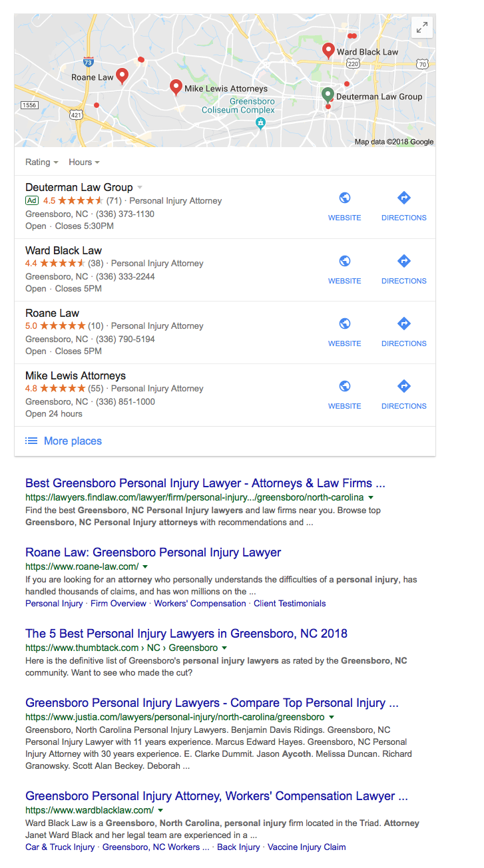Open the Vaccine Injury Claim sitelink
Image resolution: width=484 pixels, height=868 pixels.
coord(307,847)
